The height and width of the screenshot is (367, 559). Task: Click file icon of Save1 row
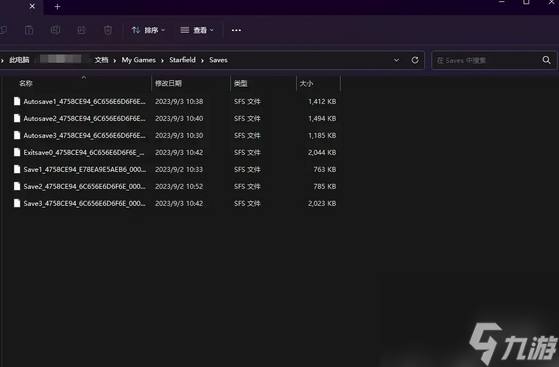(17, 169)
